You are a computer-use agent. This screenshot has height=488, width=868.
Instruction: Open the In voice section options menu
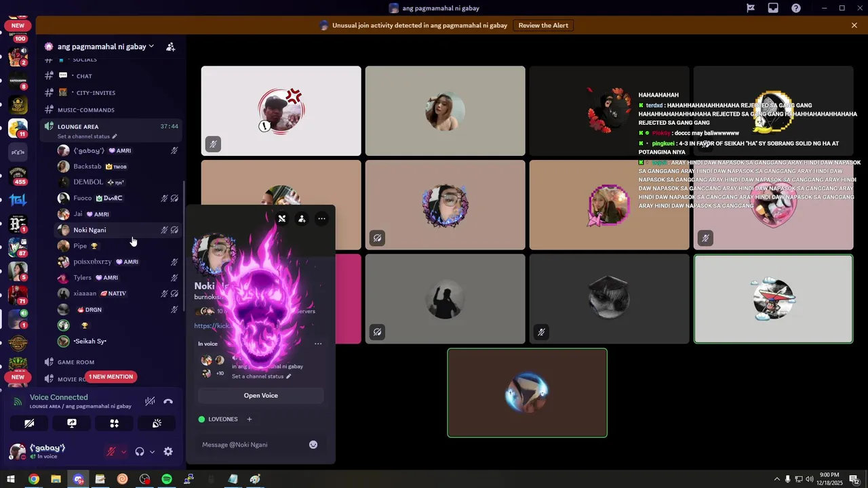318,344
